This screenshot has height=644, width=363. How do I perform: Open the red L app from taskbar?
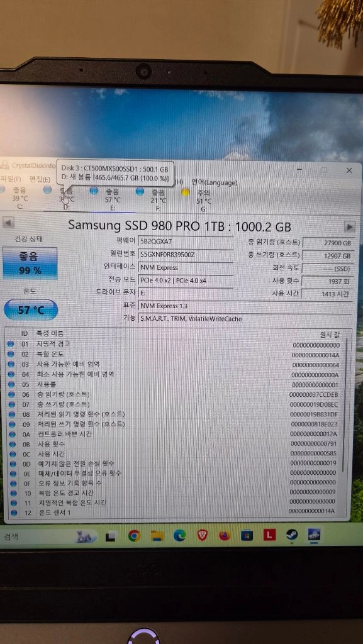coord(269,535)
